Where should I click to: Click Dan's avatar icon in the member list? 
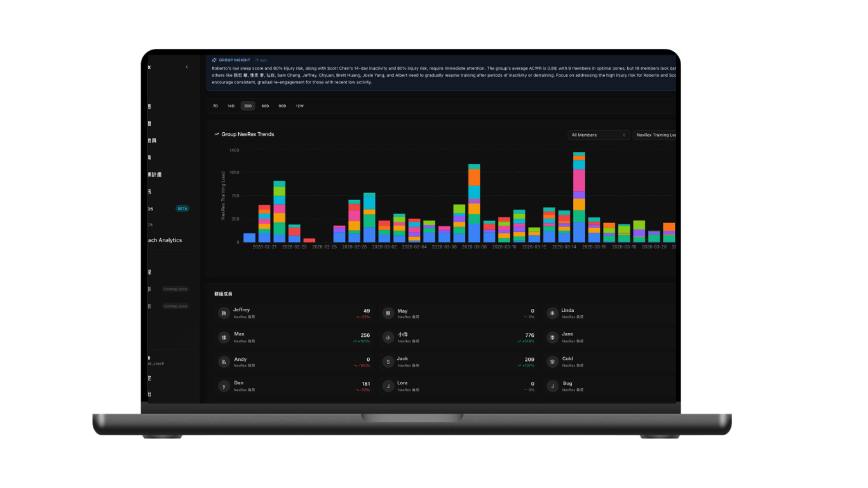224,386
